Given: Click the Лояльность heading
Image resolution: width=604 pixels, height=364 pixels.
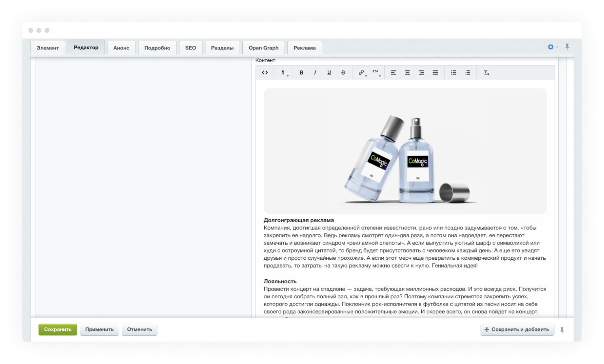Looking at the screenshot, I should (280, 281).
